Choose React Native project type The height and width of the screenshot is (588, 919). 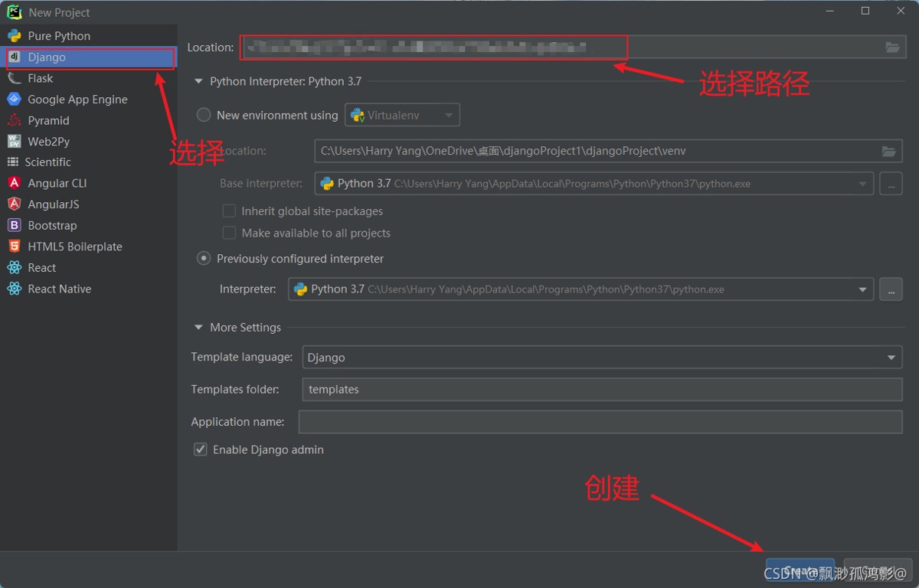[x=89, y=289]
